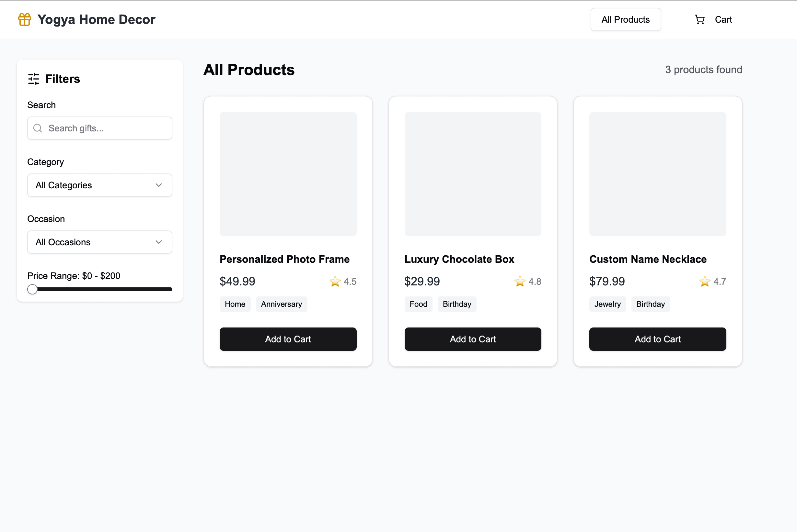This screenshot has width=797, height=532.
Task: Open the All Occasions dropdown
Action: 99,242
